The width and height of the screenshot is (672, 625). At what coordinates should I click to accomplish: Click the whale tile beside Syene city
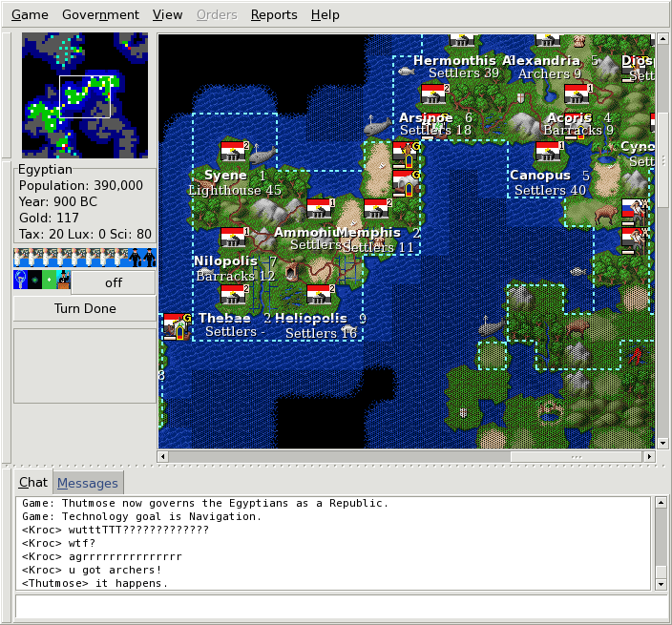263,156
